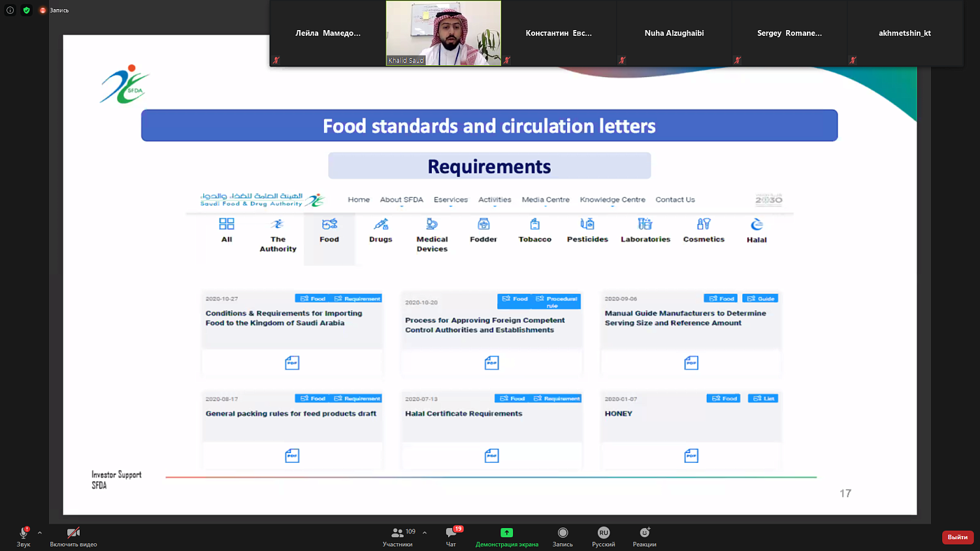Click the Vision 2030 logo
The height and width of the screenshot is (551, 980).
coord(769,200)
